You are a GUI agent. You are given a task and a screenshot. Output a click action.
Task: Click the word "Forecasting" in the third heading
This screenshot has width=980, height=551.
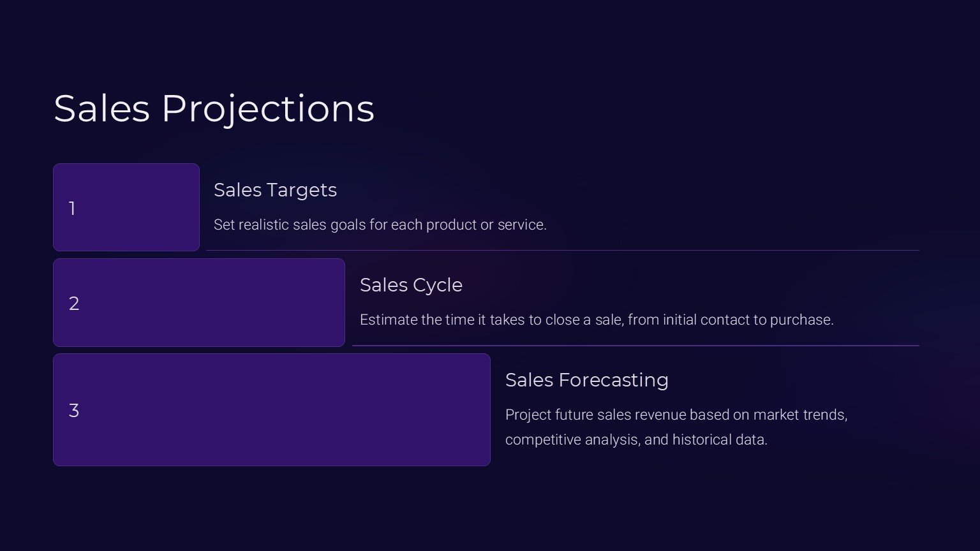(613, 380)
